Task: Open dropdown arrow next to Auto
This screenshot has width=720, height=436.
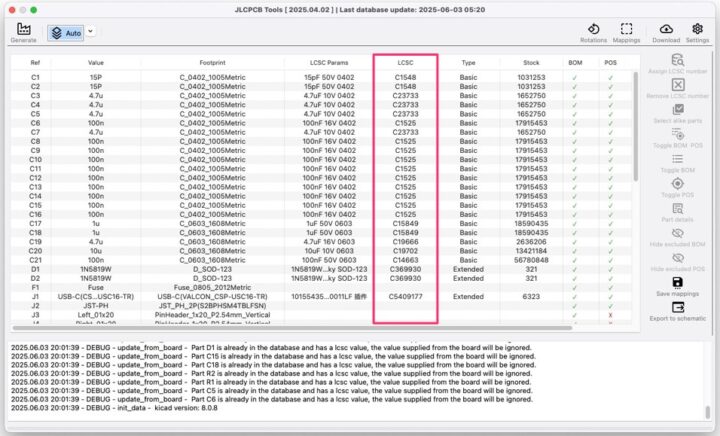Action: tap(90, 32)
